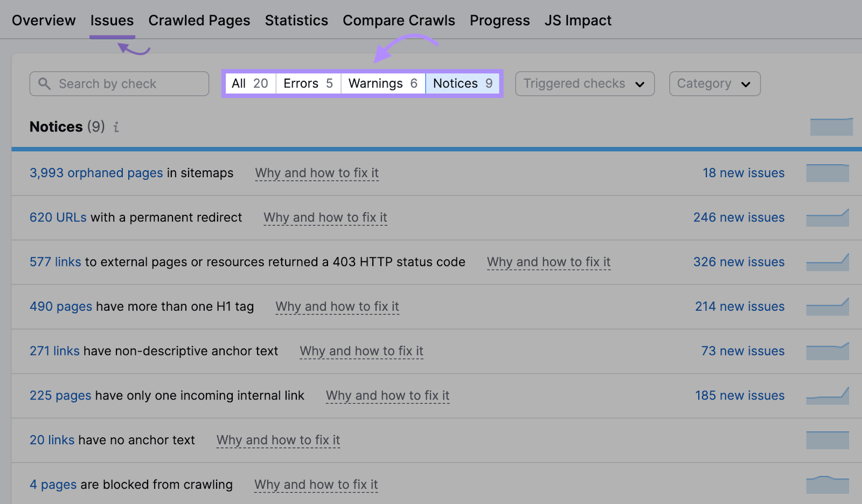Open the '3,993 orphaned pages' link
Viewport: 862px width, 504px height.
[x=96, y=173]
